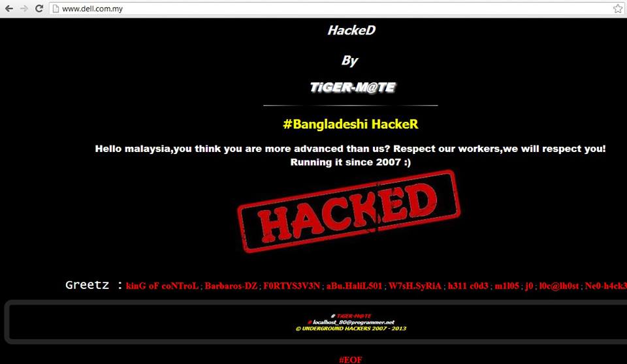Click the UNDERGROUND HACKERS 2007 - 2013 footer
627x364 pixels.
click(351, 328)
